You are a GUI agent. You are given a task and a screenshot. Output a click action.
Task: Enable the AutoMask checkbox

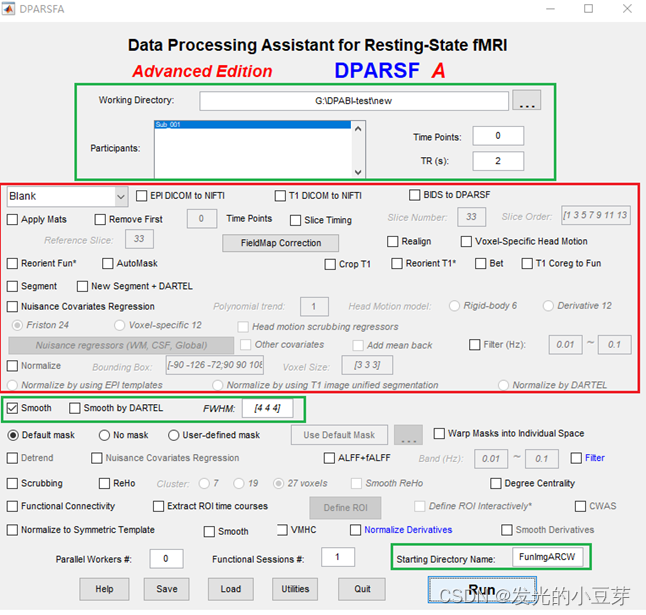(108, 264)
